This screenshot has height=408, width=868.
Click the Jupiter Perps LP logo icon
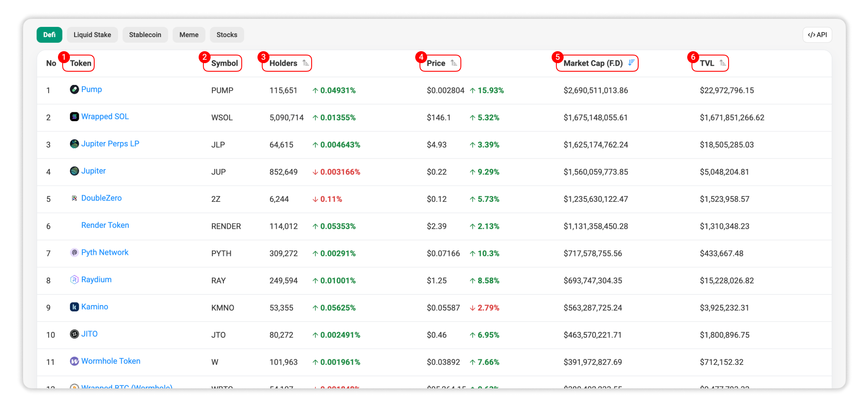click(x=74, y=144)
